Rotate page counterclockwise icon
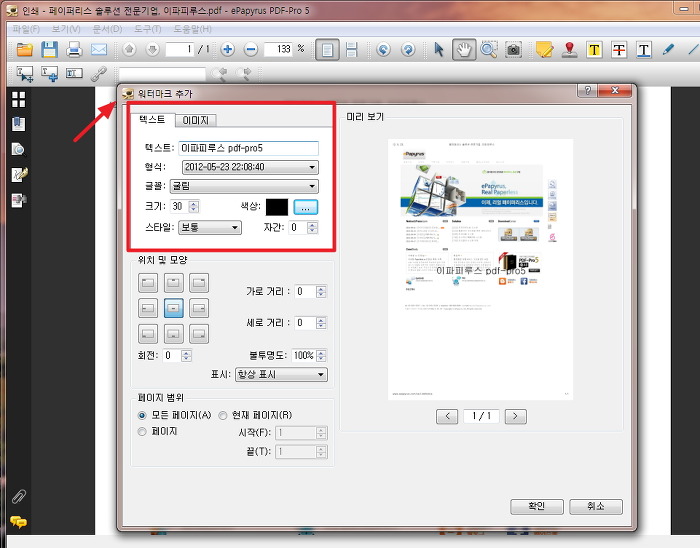Viewport: 700px width, 548px height. tap(383, 49)
